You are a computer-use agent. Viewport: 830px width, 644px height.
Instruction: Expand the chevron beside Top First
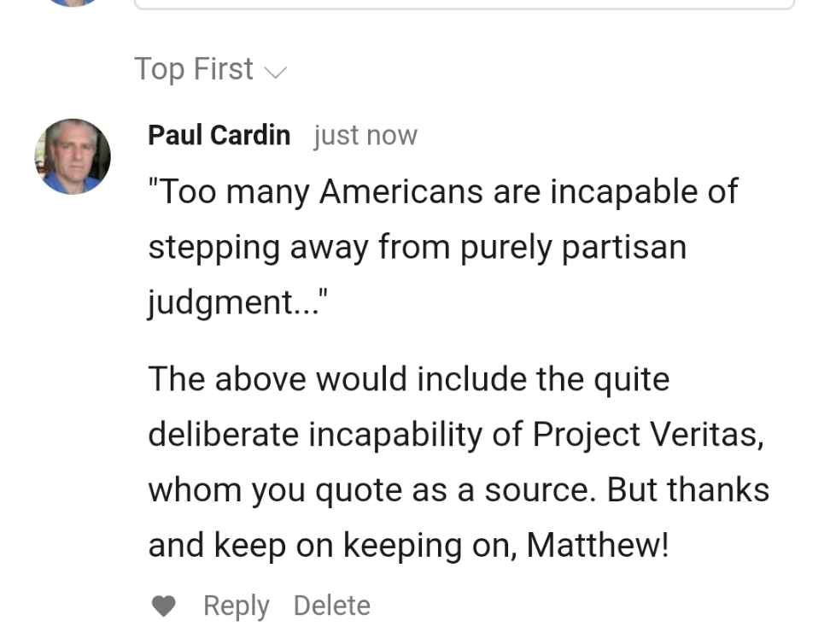tap(275, 72)
